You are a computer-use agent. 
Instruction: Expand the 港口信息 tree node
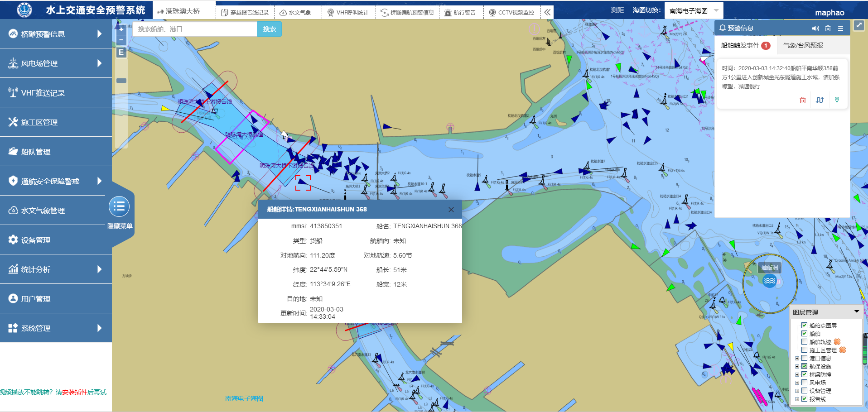797,358
